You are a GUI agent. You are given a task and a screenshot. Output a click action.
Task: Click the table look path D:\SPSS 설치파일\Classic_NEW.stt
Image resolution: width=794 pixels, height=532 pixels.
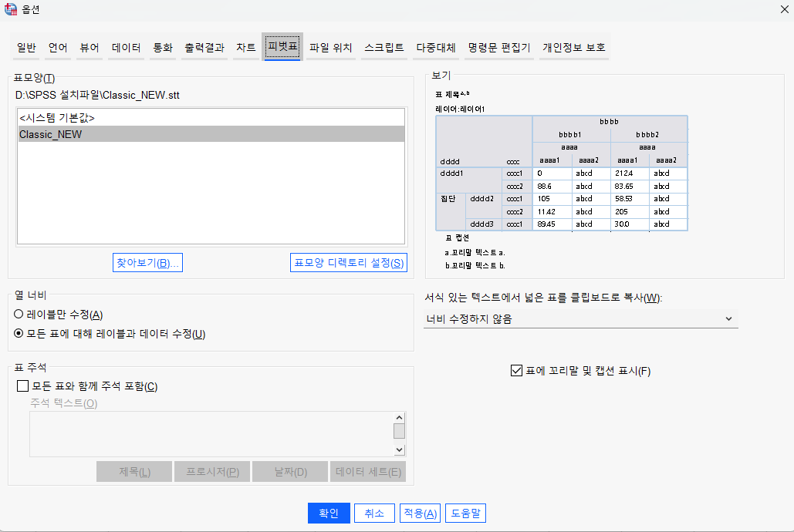pos(97,95)
